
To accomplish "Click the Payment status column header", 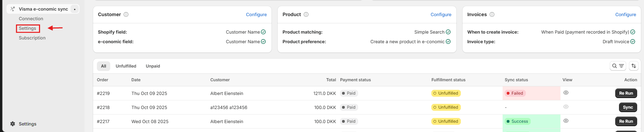I will (355, 80).
